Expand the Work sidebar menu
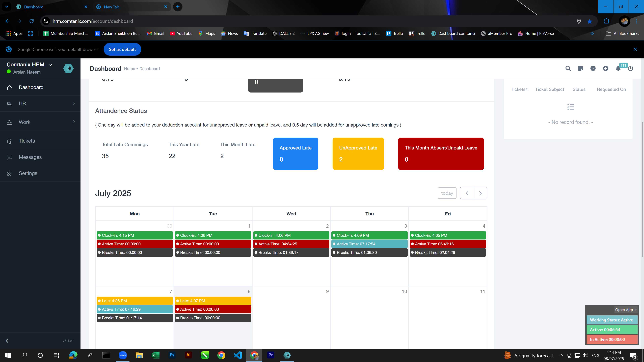Viewport: 644px width, 362px height. coord(40,122)
